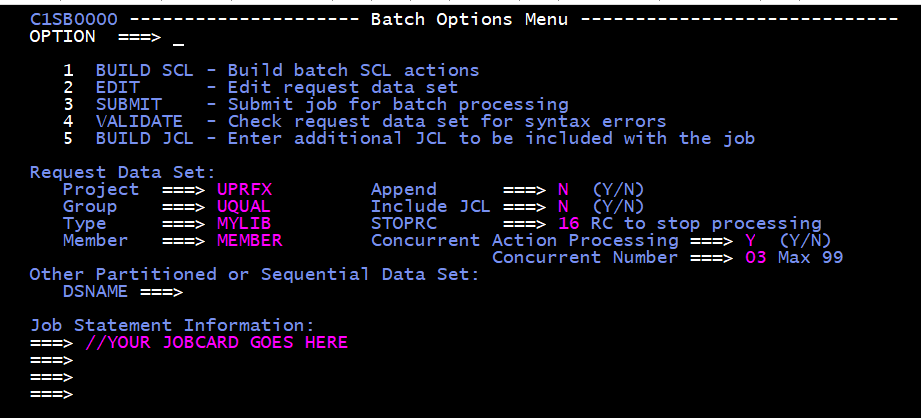Toggle the Append Y/N field
This screenshot has width=921, height=418.
click(x=561, y=190)
